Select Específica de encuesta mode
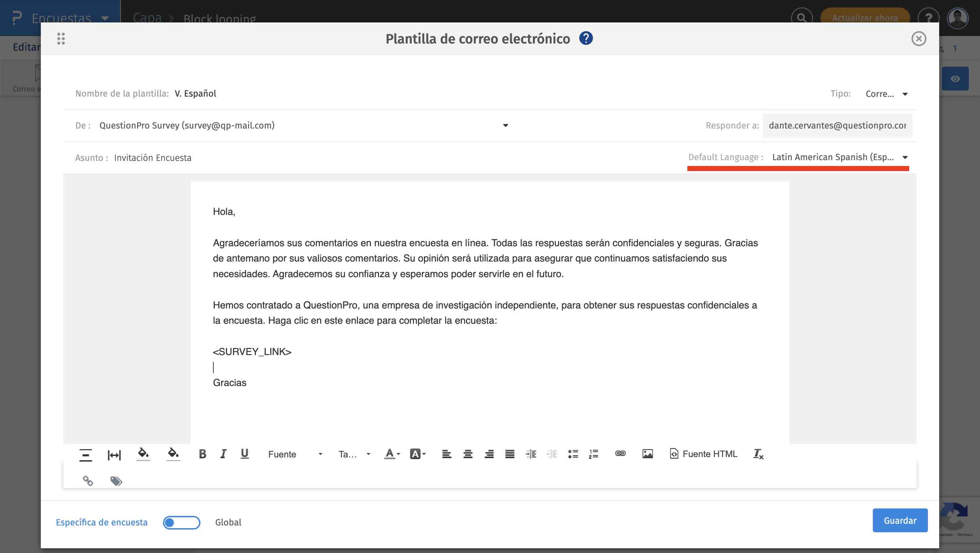The height and width of the screenshot is (553, 980). click(x=102, y=522)
